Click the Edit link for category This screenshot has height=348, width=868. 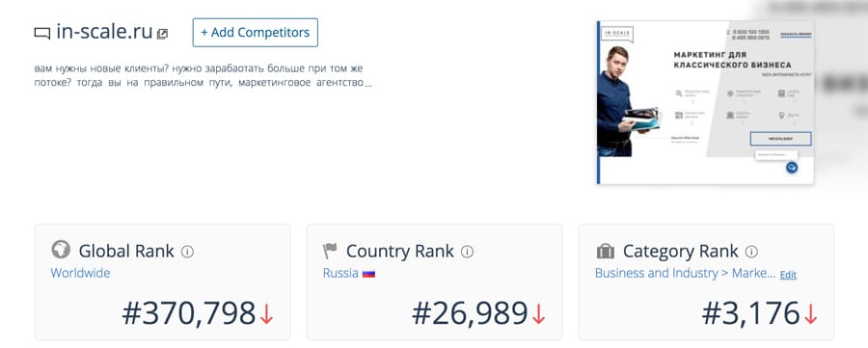[788, 275]
